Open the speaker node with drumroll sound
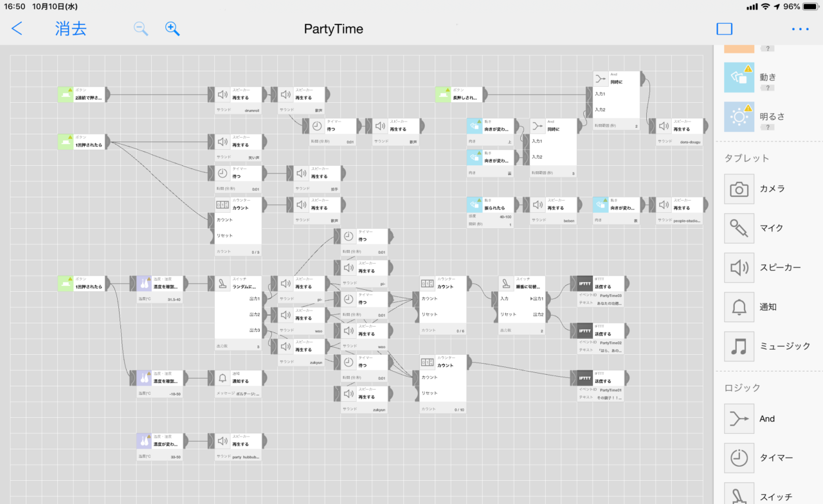The height and width of the screenshot is (504, 823). (x=239, y=101)
